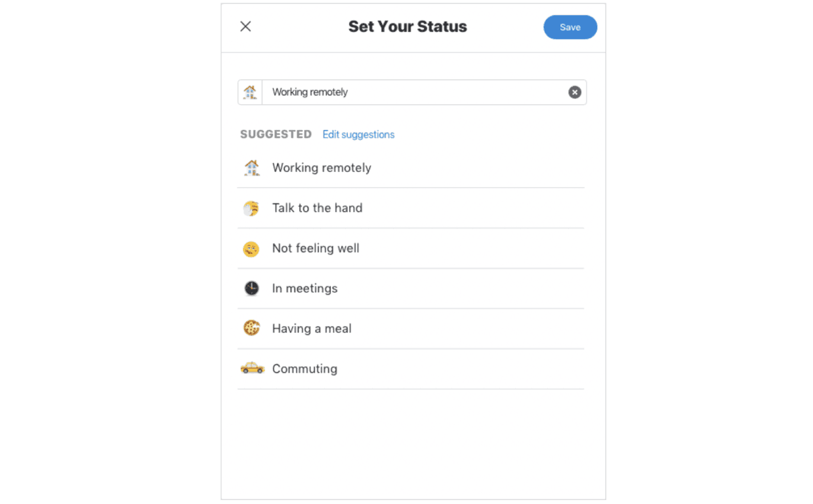Viewport: 813px width, 504px height.
Task: Click the taxi icon for Commuting
Action: pyautogui.click(x=252, y=369)
